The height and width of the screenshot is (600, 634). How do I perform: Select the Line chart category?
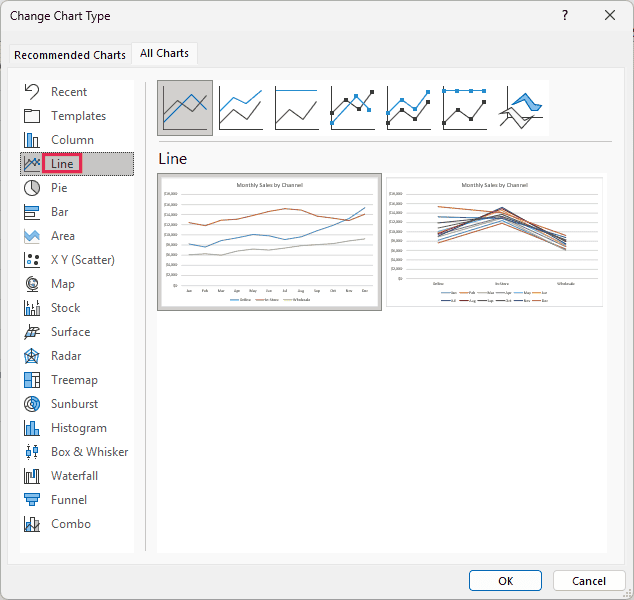pos(77,164)
